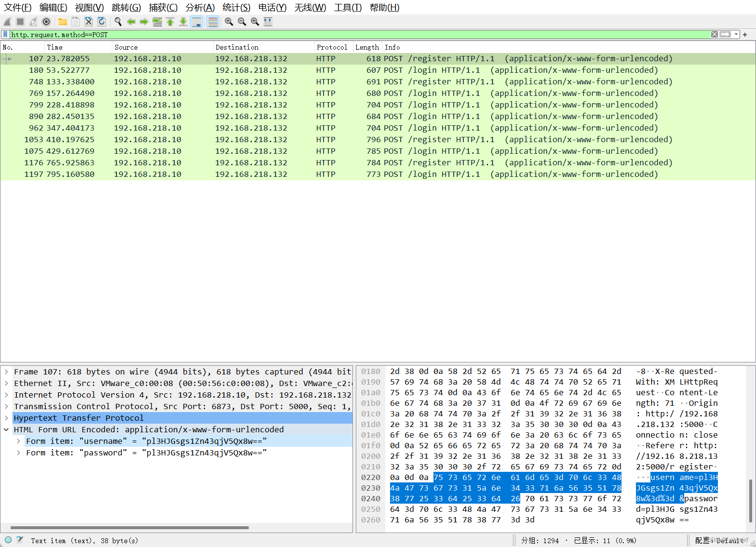756x547 pixels.
Task: Expand the username form item
Action: [x=18, y=441]
